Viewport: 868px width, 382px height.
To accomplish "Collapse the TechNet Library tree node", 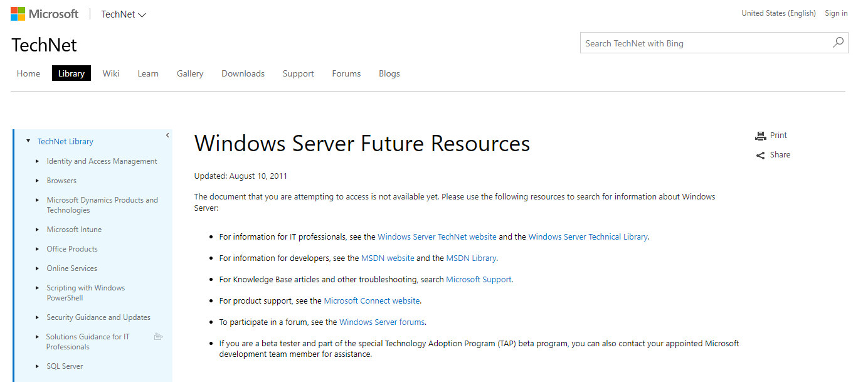I will (28, 141).
